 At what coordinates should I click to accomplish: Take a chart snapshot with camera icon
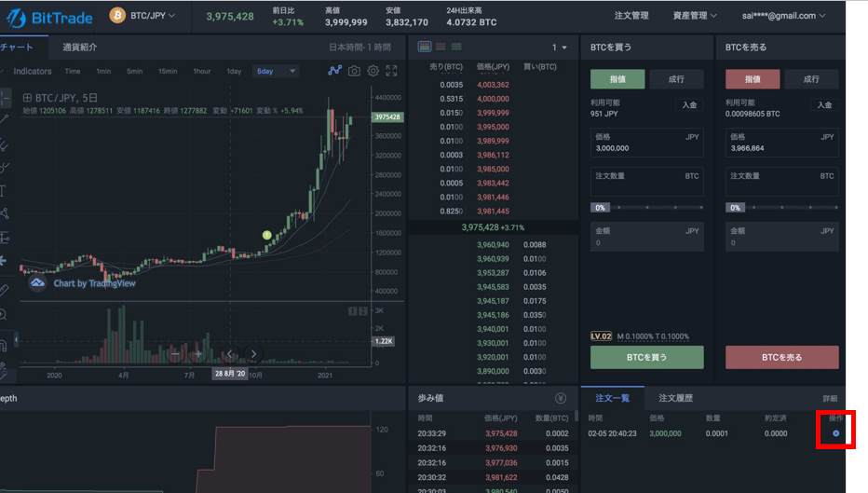354,71
